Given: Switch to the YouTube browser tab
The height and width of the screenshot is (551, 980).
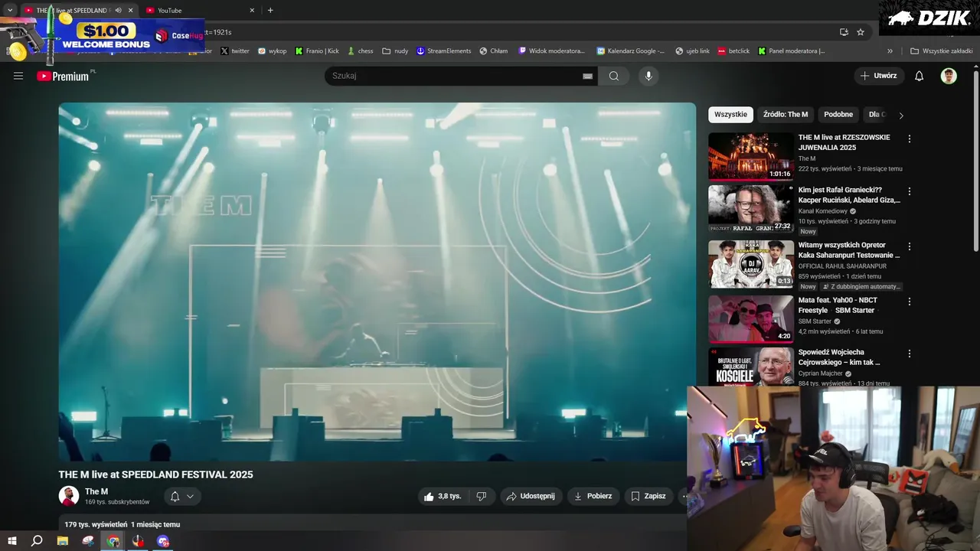Looking at the screenshot, I should point(201,11).
